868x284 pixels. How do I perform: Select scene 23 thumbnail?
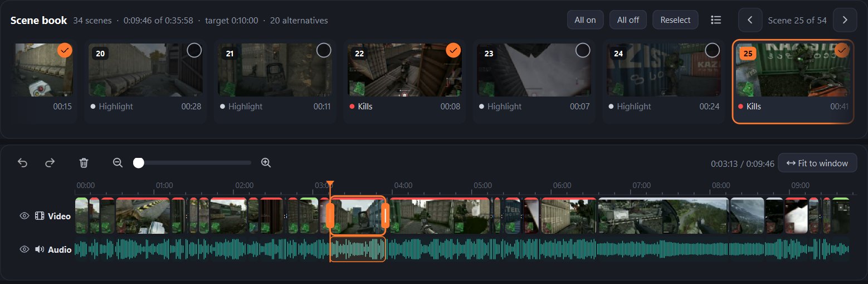(x=535, y=70)
